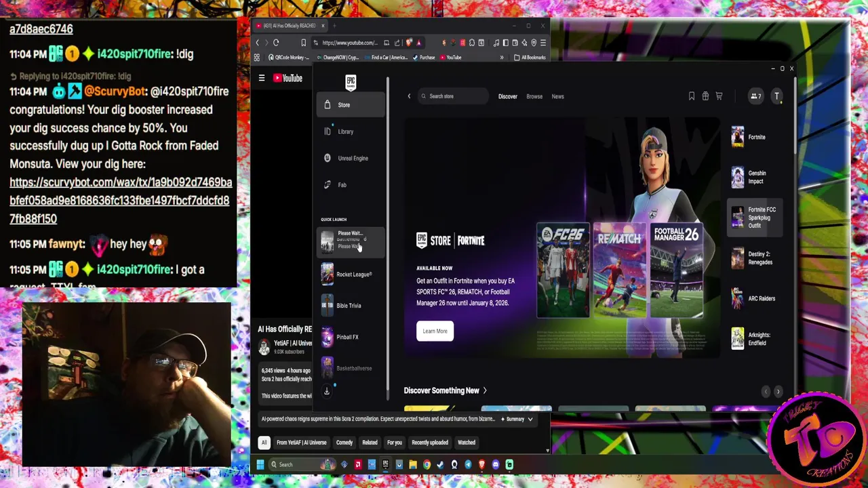868x488 pixels.
Task: Open the T profile avatar menu
Action: click(777, 96)
